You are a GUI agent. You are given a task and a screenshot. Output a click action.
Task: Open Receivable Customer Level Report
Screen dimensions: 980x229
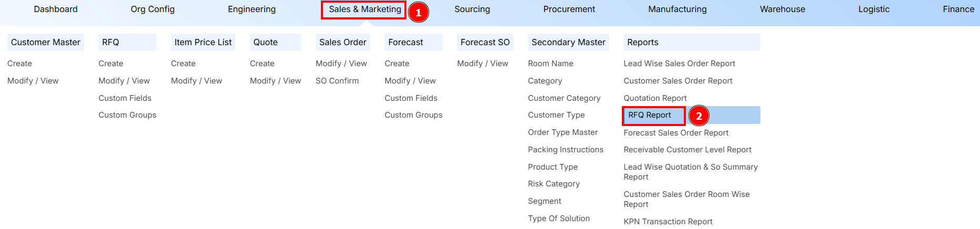687,150
